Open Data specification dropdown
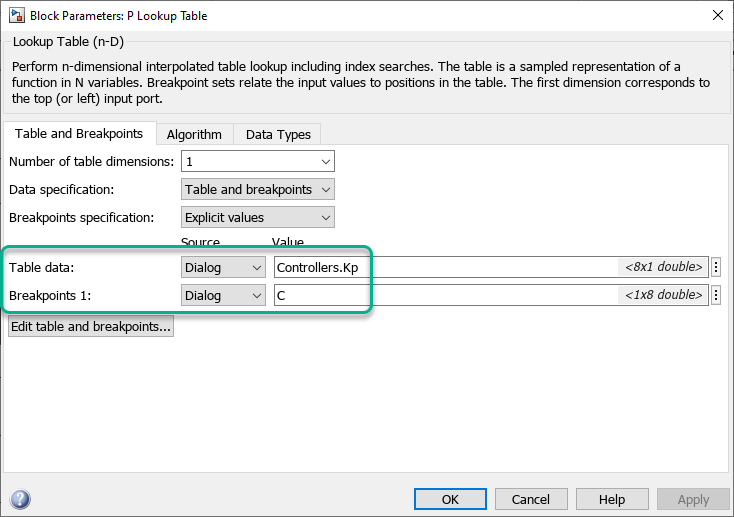Screen dimensions: 734x517 (x=258, y=189)
